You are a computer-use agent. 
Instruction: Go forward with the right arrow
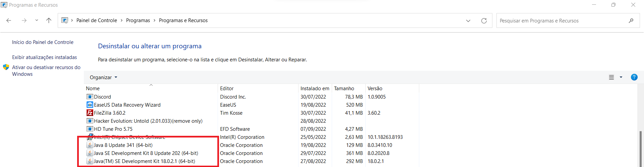point(24,20)
